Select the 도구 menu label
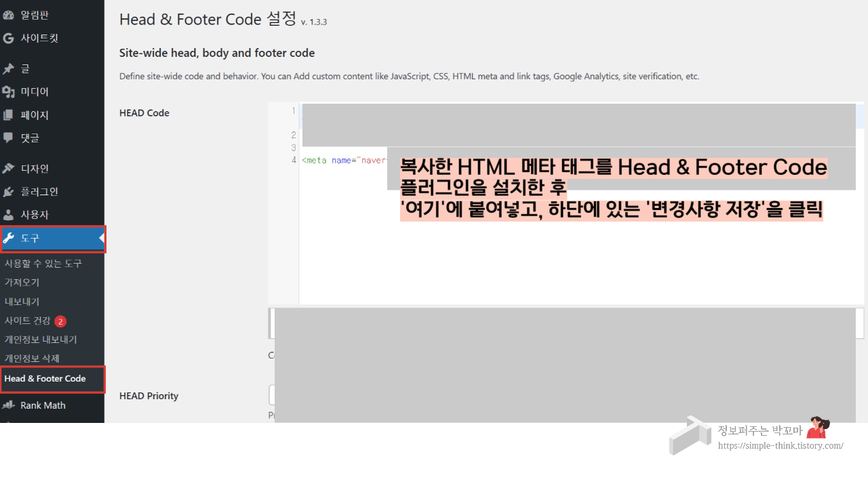 [x=30, y=238]
